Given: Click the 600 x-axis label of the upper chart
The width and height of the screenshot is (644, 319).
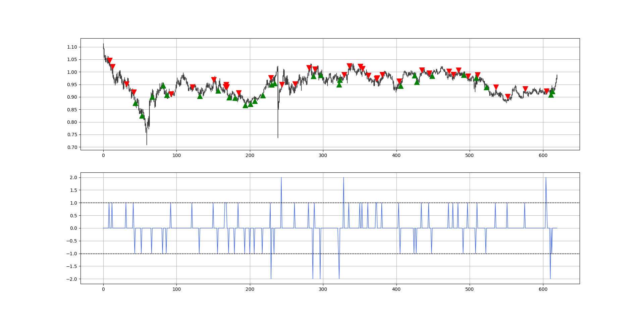Looking at the screenshot, I should pos(543,156).
